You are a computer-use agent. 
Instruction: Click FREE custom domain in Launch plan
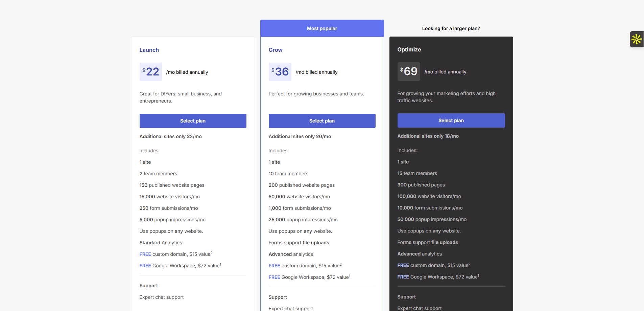[x=176, y=254]
